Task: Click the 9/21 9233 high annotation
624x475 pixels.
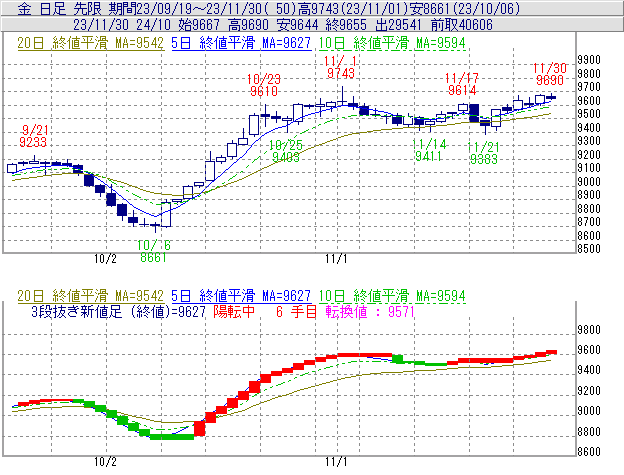Action: tap(34, 136)
